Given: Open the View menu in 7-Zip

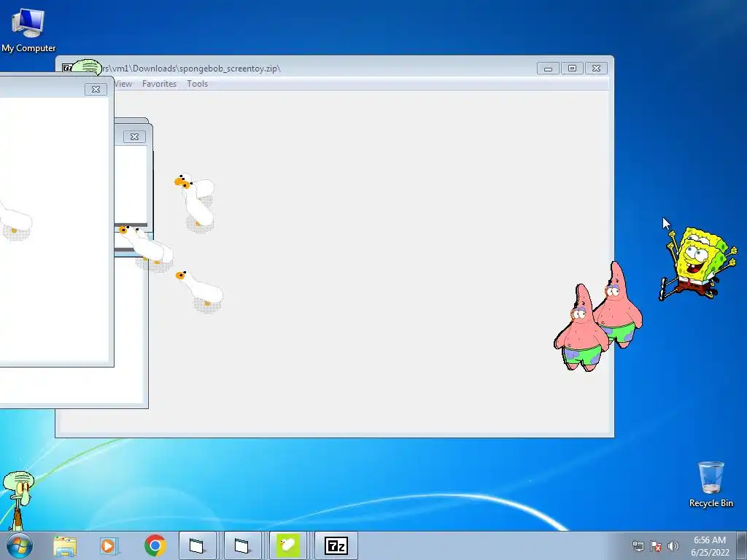Looking at the screenshot, I should pyautogui.click(x=123, y=84).
